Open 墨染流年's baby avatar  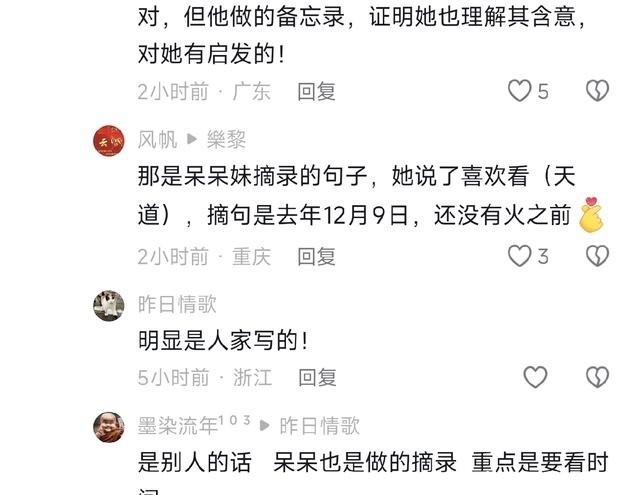(x=109, y=427)
